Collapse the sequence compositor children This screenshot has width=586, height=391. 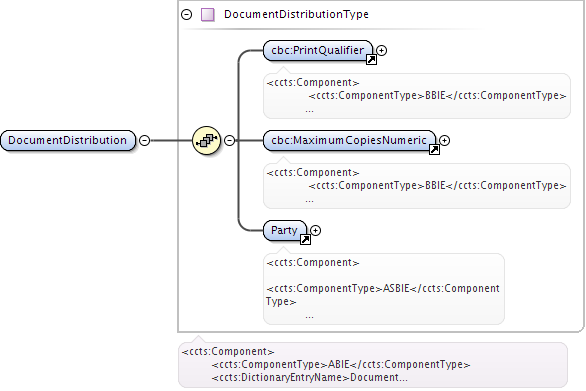pyautogui.click(x=229, y=141)
